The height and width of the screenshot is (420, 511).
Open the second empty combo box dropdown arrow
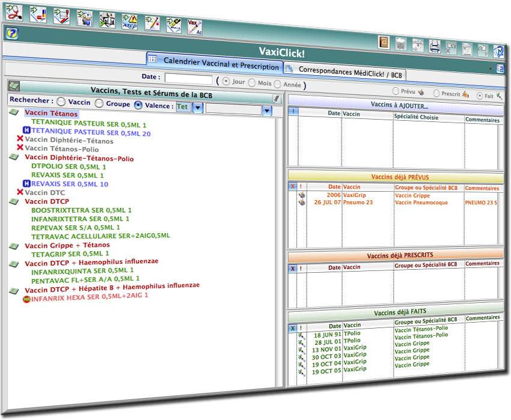[x=267, y=111]
